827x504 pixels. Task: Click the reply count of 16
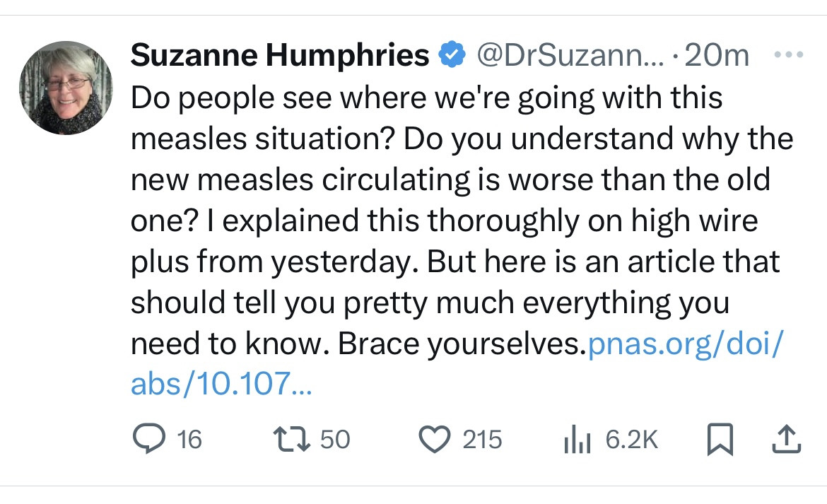tap(189, 440)
